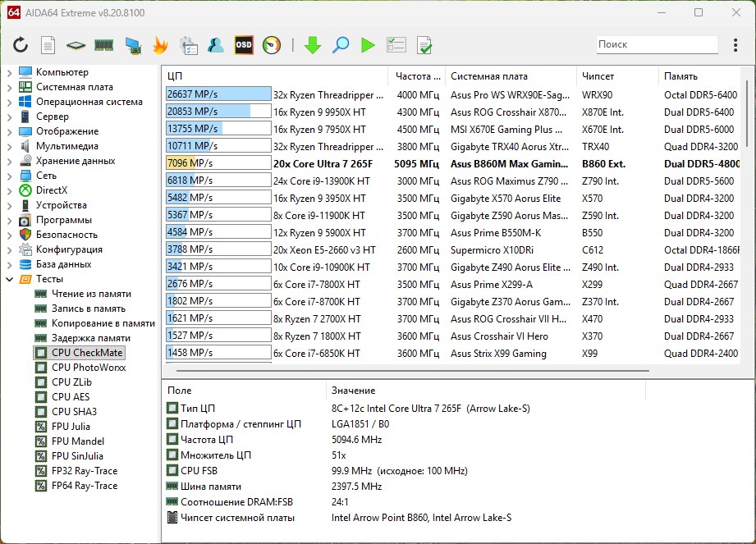The height and width of the screenshot is (544, 756).
Task: Start benchmark with green play icon
Action: point(368,45)
